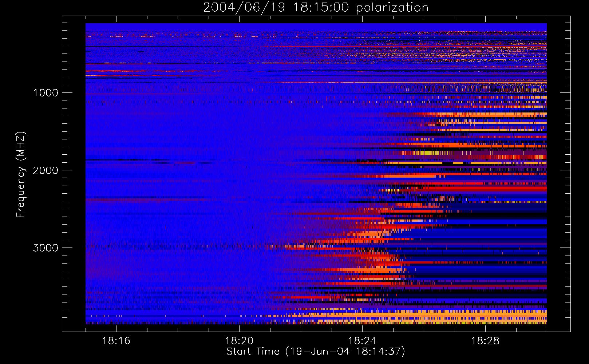Click the plot title "2004/06/19 18:15:00 polarization"
This screenshot has width=589, height=364.
(x=316, y=7)
